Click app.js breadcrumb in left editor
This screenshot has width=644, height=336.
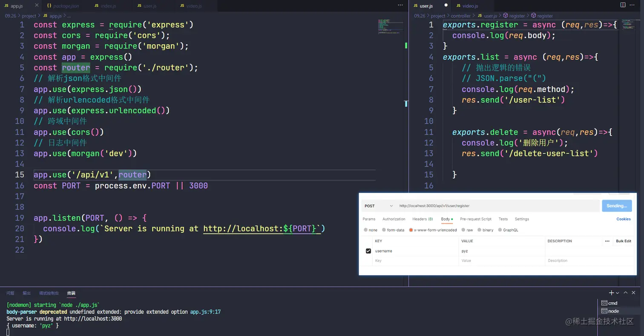[x=55, y=16]
